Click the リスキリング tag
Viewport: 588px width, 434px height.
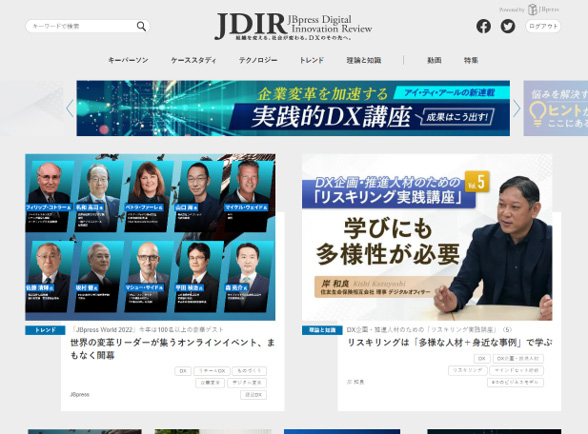click(x=468, y=371)
